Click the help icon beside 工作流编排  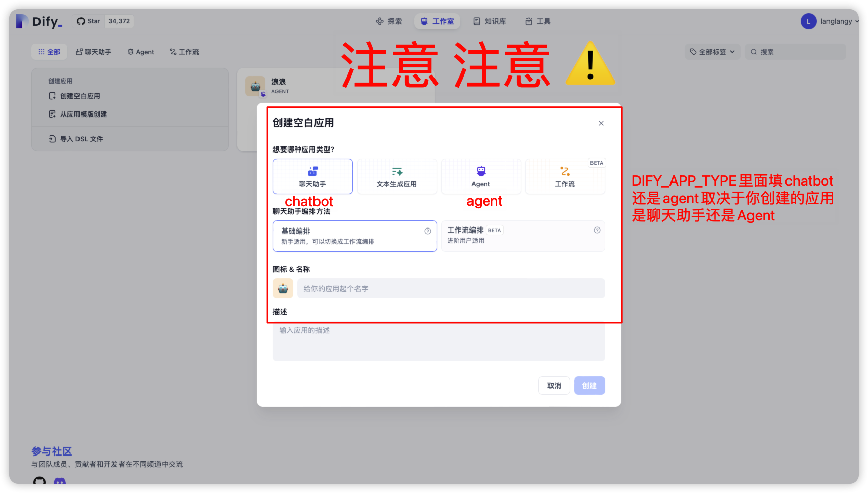point(596,229)
